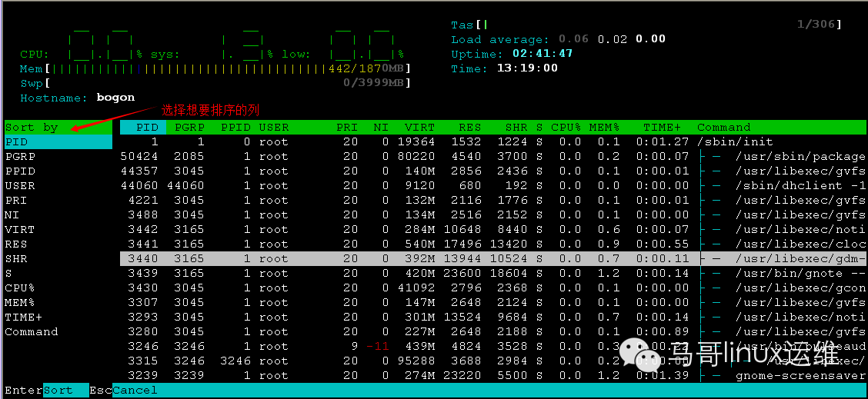Click the Hostname value bogon
Viewport: 868px width, 399px height.
point(115,98)
